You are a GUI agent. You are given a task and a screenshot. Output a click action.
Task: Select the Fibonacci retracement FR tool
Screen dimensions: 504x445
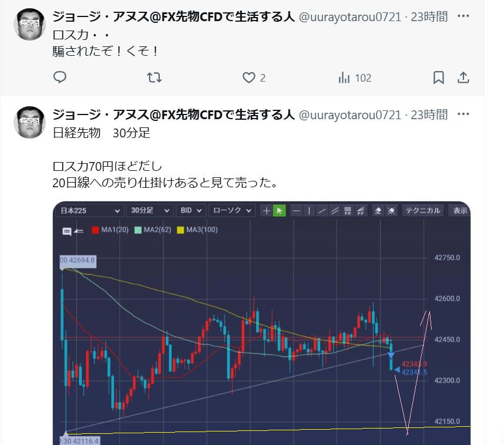[348, 211]
